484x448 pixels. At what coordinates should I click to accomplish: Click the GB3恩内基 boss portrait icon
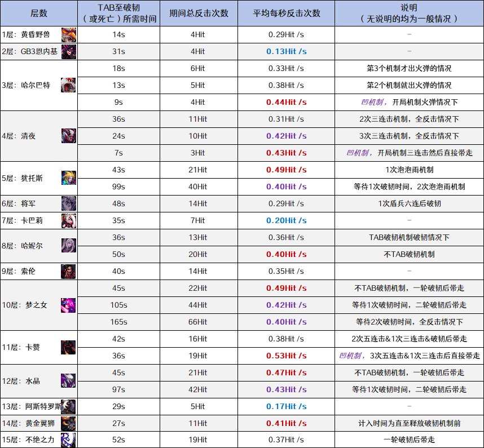coord(69,51)
